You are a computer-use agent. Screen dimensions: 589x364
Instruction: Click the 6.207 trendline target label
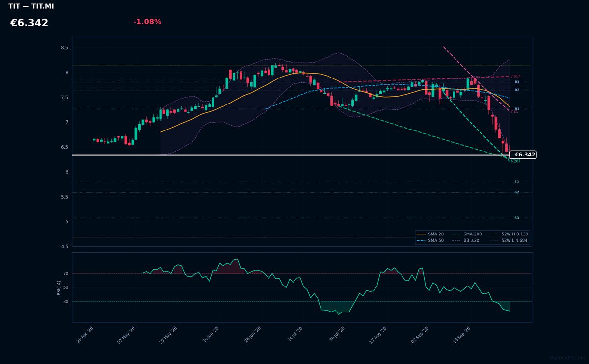point(515,161)
